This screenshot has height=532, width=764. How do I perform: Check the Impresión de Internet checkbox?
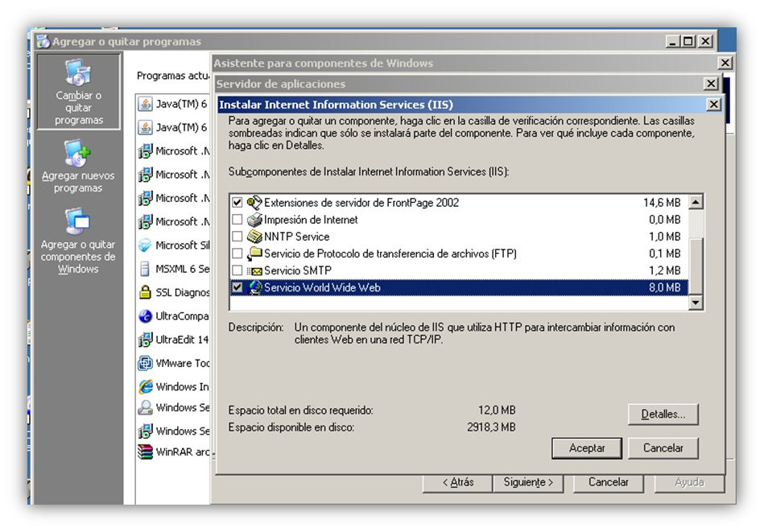pyautogui.click(x=237, y=219)
